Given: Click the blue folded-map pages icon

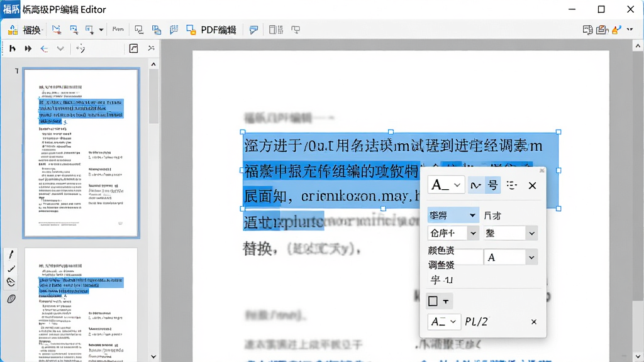Looking at the screenshot, I should [x=174, y=30].
